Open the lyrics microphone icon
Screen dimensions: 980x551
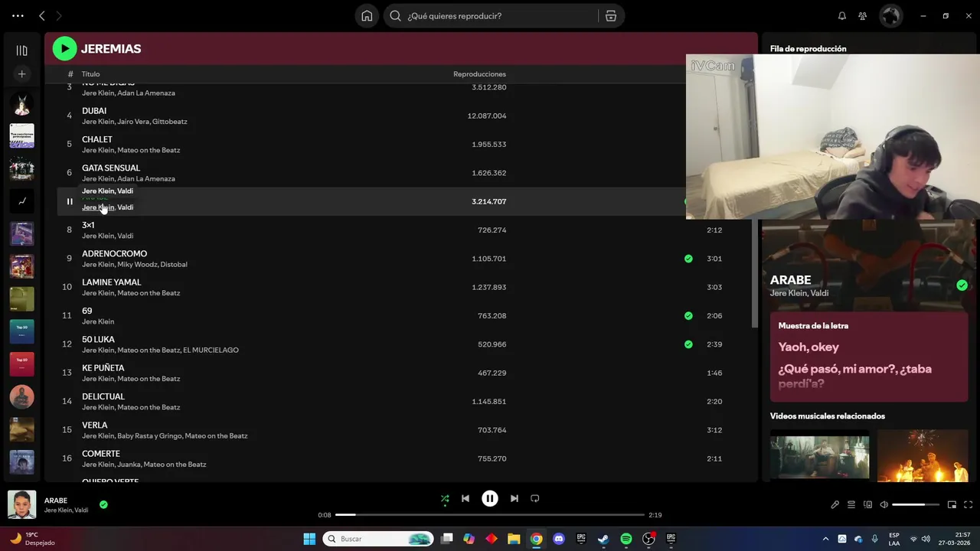pyautogui.click(x=835, y=504)
